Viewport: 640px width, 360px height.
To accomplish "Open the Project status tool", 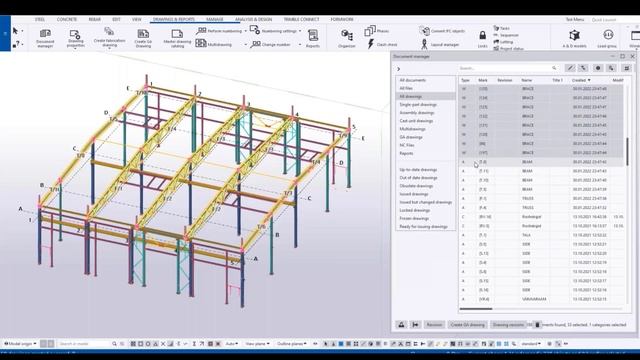I will tap(509, 48).
